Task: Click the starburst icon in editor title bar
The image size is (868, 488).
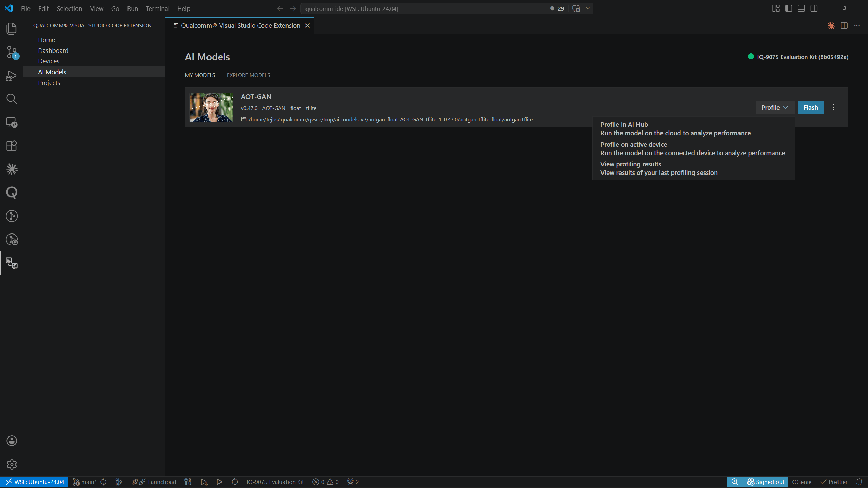Action: 831,25
